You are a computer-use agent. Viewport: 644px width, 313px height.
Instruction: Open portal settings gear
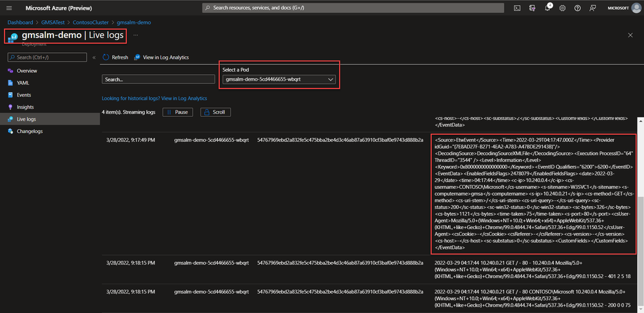562,8
